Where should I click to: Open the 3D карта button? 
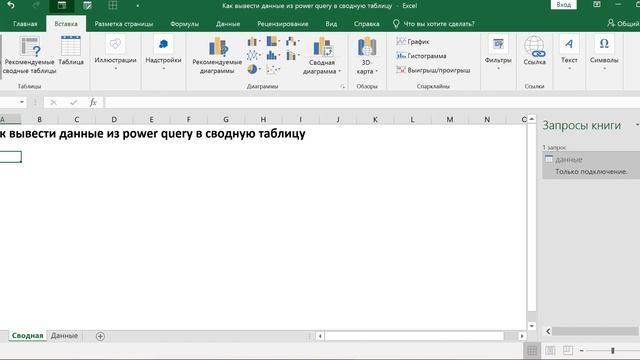[367, 56]
